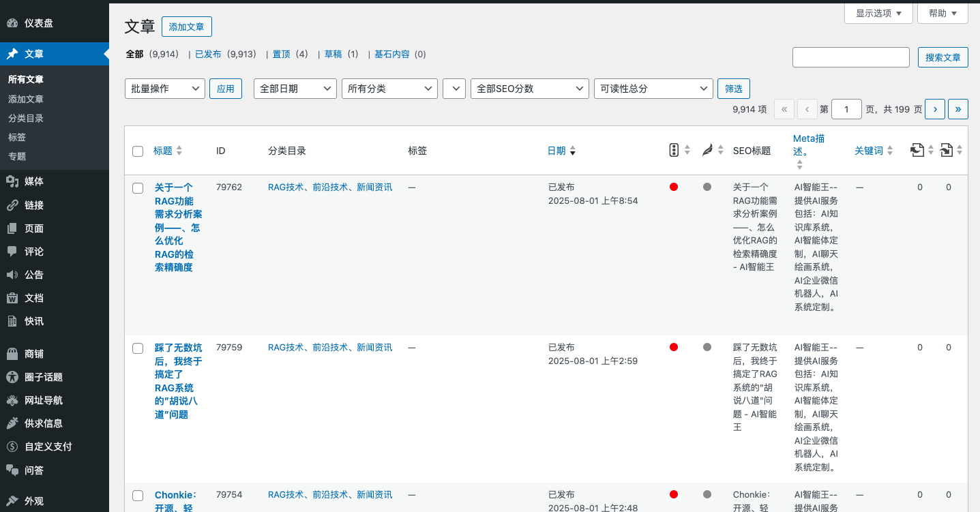Click the 筛选 filter button
The width and height of the screenshot is (980, 512).
pos(734,89)
